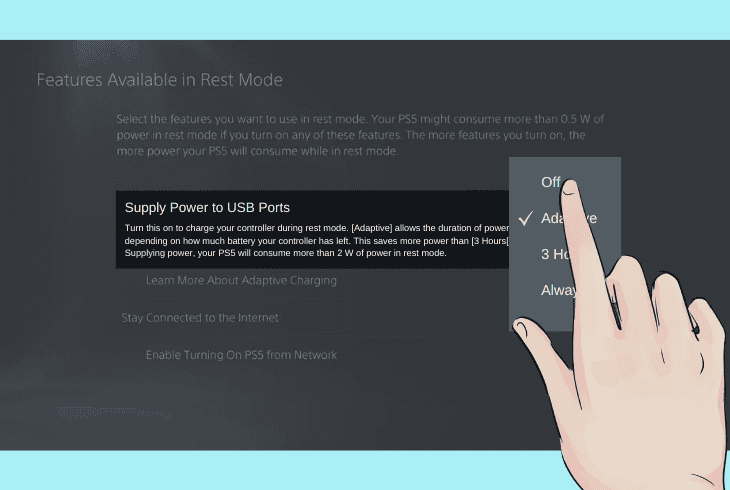Click the rest mode power description paragraph

tap(360, 135)
